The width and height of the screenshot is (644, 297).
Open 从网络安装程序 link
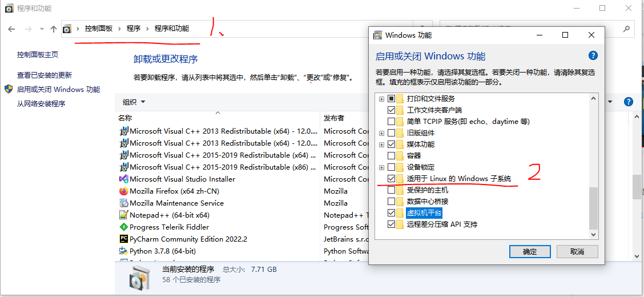tap(41, 103)
